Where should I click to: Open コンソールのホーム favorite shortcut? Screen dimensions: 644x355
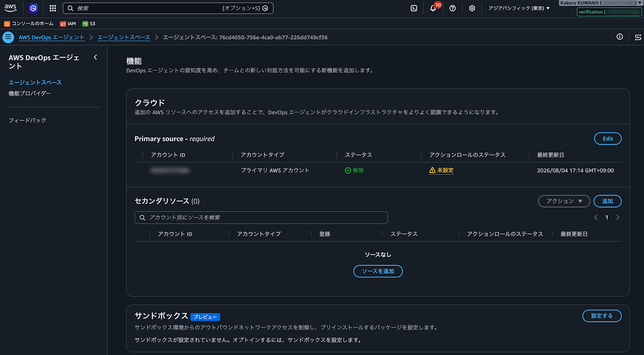point(29,24)
